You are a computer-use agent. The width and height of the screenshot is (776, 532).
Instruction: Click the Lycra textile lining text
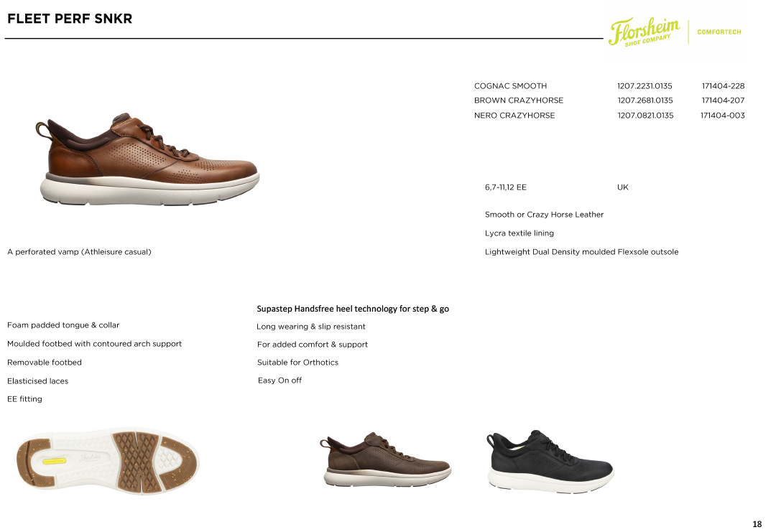[x=519, y=233]
